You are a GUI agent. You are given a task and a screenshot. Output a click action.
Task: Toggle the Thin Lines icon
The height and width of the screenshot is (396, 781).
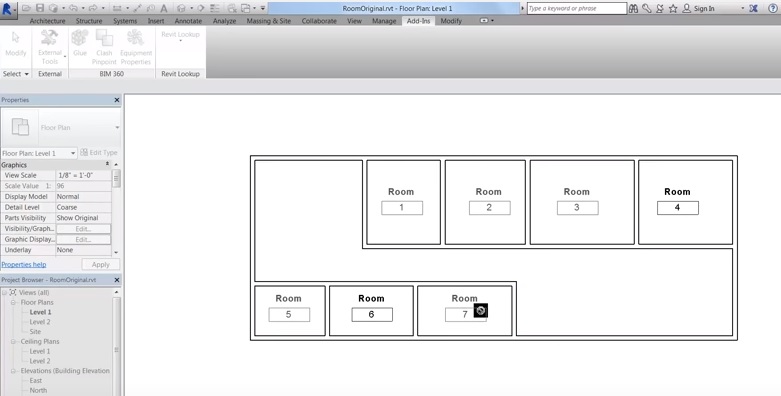[215, 8]
